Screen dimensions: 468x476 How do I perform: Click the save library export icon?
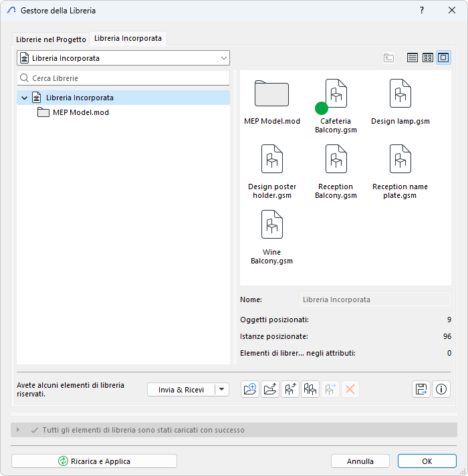tap(421, 389)
